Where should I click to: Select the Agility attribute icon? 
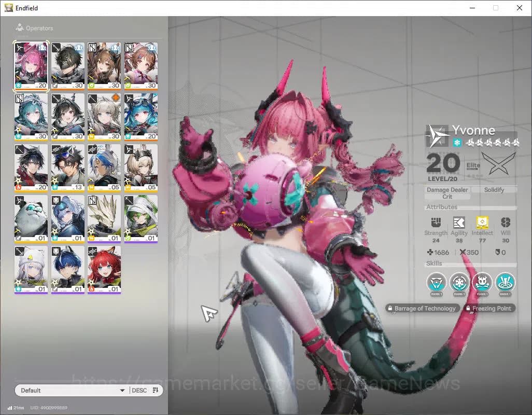[x=459, y=222]
